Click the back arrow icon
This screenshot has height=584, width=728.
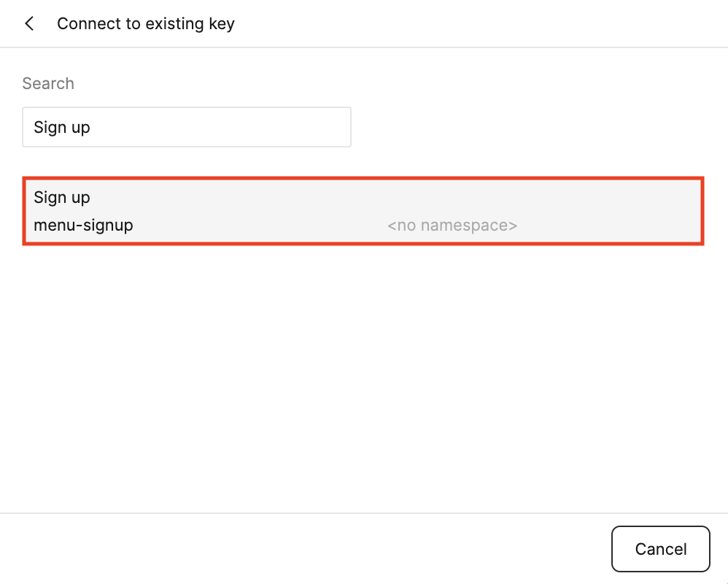[29, 23]
